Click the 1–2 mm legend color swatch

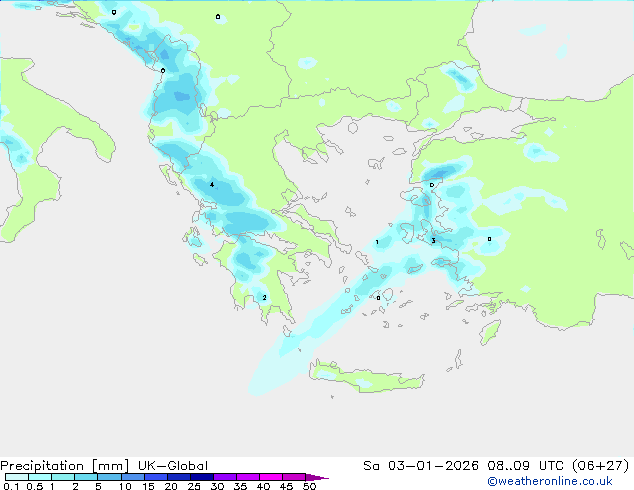coord(63,477)
